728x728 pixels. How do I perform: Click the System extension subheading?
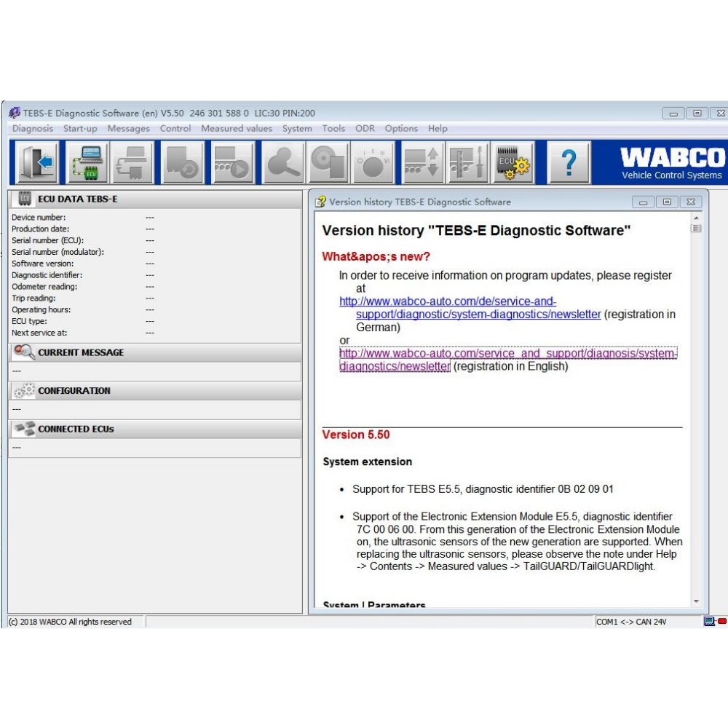(x=367, y=462)
